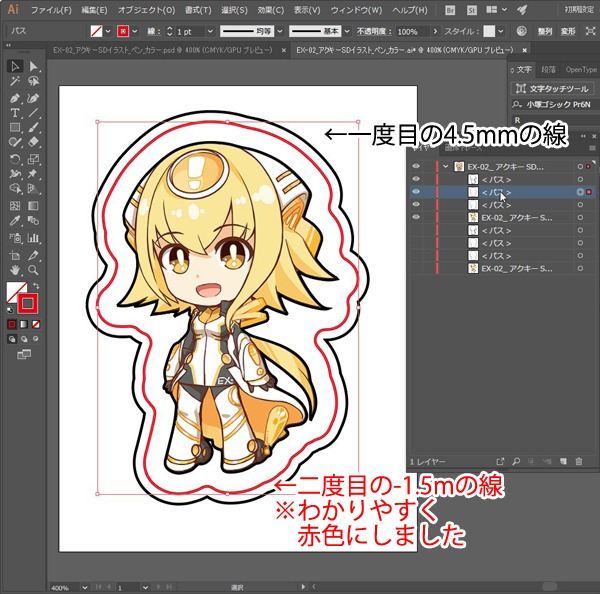Select the Puppet Warp pin tool
This screenshot has width=600, height=594.
(33, 174)
